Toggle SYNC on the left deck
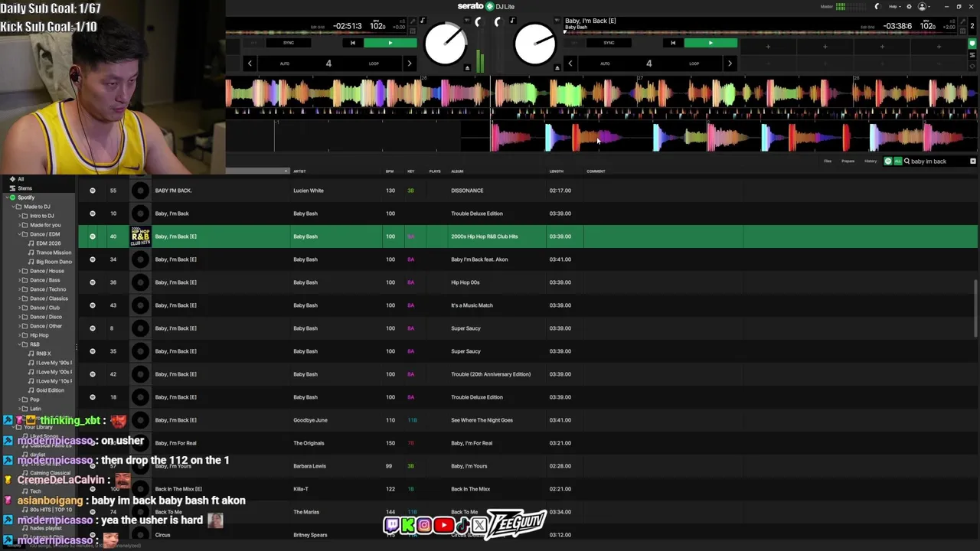 coord(289,43)
